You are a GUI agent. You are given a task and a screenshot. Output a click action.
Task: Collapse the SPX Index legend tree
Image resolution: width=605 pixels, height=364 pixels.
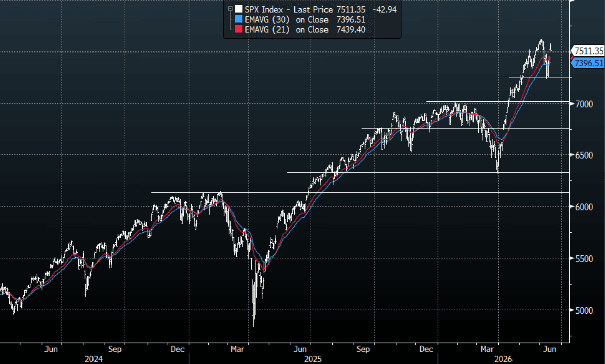[x=230, y=9]
